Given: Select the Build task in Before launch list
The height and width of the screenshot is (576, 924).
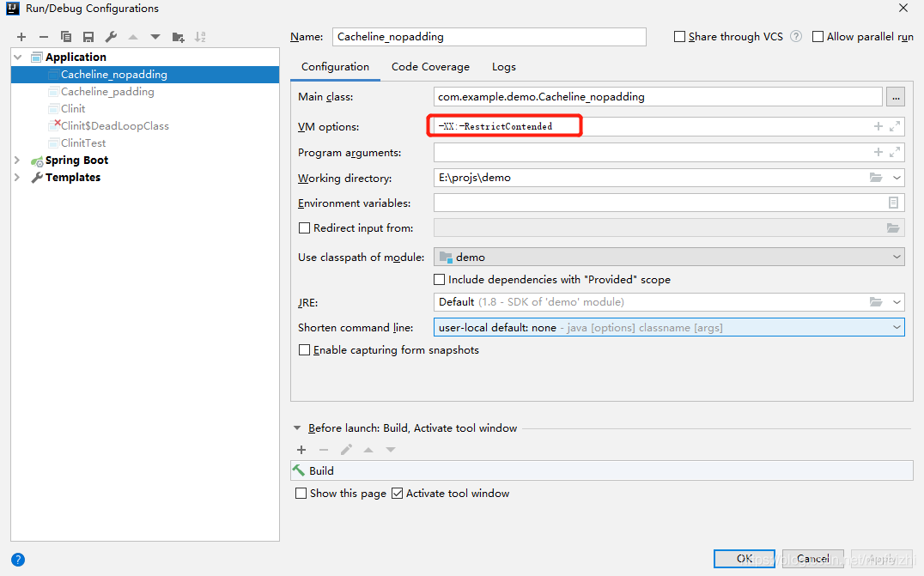Looking at the screenshot, I should click(x=602, y=470).
